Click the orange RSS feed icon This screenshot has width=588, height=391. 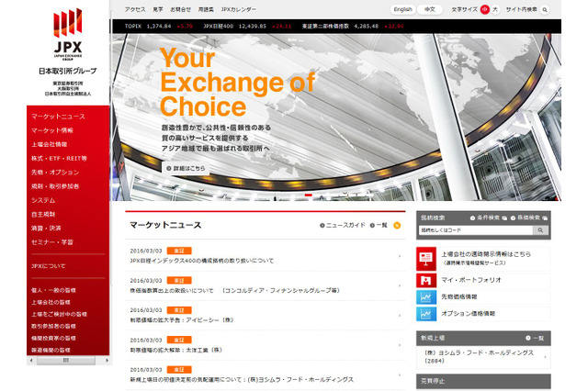point(397,226)
